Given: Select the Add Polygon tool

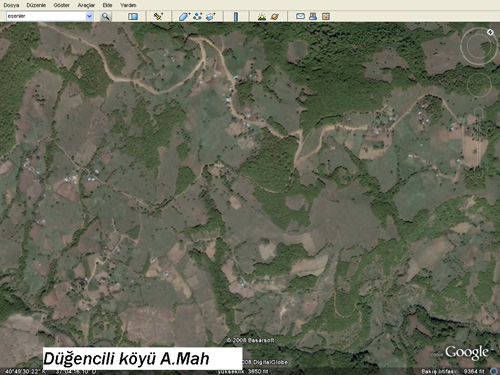Looking at the screenshot, I should pyautogui.click(x=184, y=16).
